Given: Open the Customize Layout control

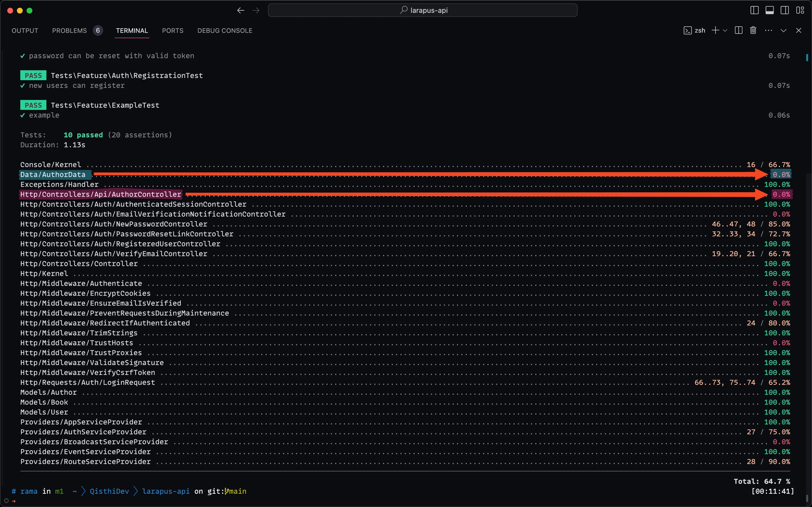Looking at the screenshot, I should coord(800,10).
